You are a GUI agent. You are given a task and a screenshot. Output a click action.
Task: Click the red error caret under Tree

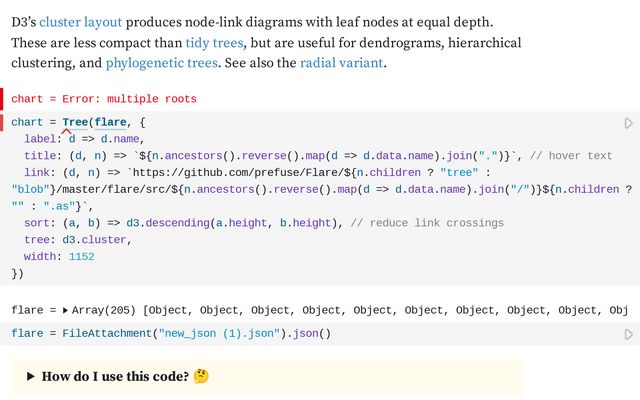66,132
